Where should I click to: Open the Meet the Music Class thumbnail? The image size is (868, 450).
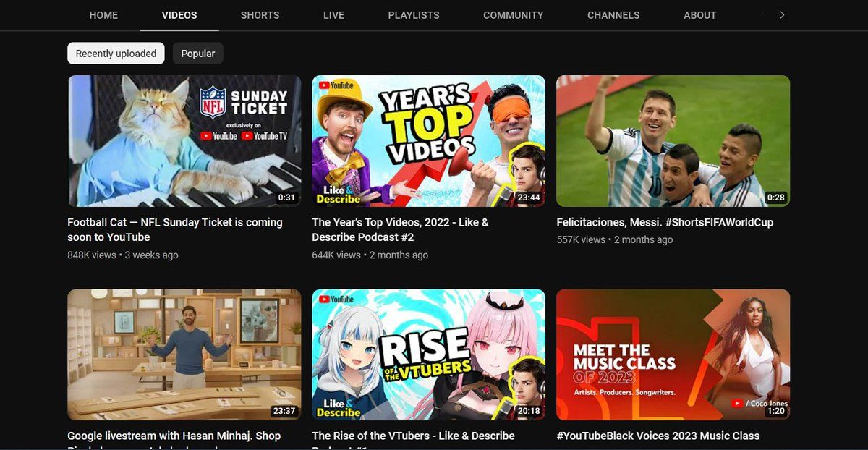[673, 355]
